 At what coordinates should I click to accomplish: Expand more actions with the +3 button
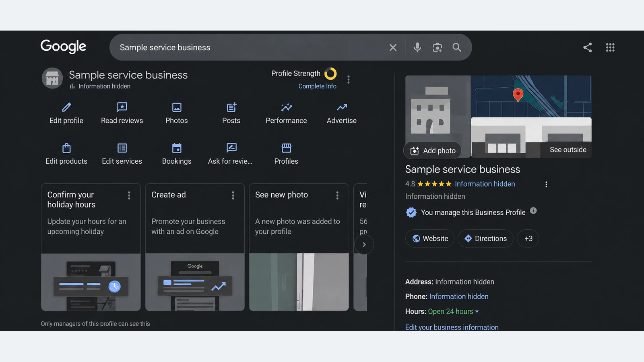(x=528, y=239)
